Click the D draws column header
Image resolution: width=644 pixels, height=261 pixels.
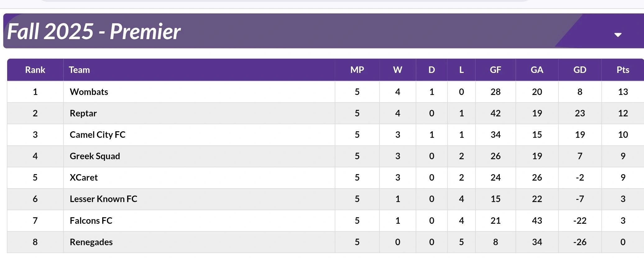pos(431,70)
